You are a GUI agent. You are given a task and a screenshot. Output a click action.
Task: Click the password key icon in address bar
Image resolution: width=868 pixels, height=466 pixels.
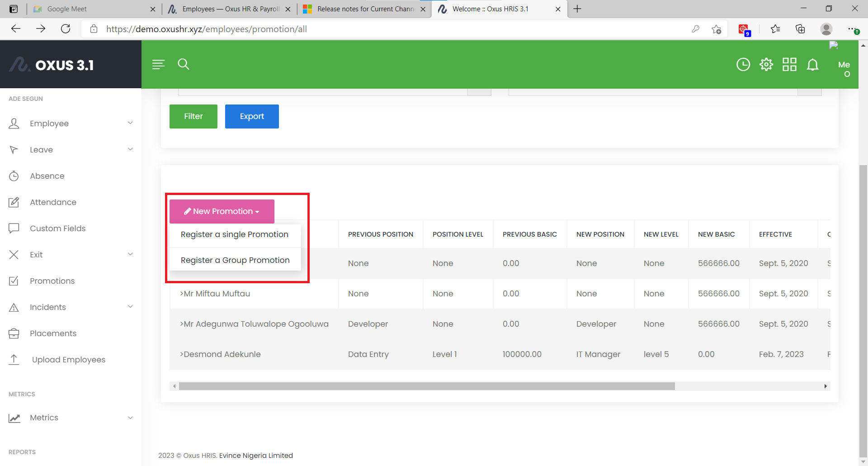[696, 29]
